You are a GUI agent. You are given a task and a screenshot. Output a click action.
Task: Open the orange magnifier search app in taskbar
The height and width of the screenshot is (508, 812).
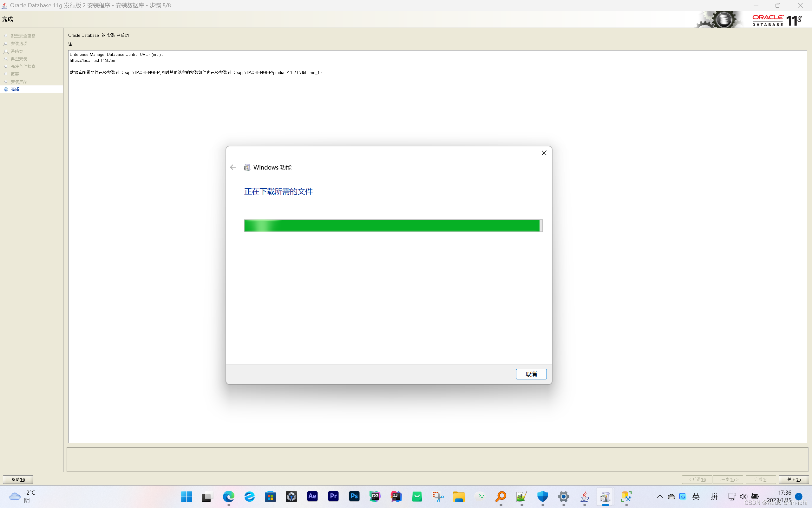(501, 496)
